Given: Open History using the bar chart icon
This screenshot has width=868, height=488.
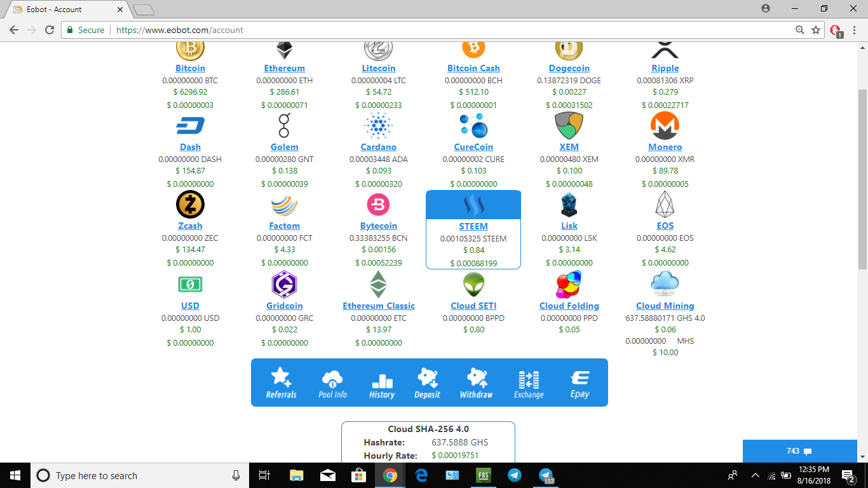Looking at the screenshot, I should coord(381,378).
